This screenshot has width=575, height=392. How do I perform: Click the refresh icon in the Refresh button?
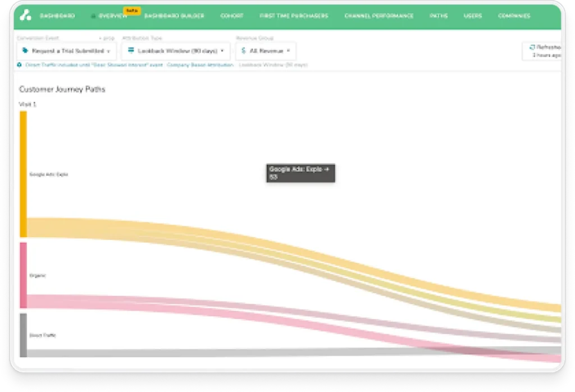point(532,48)
